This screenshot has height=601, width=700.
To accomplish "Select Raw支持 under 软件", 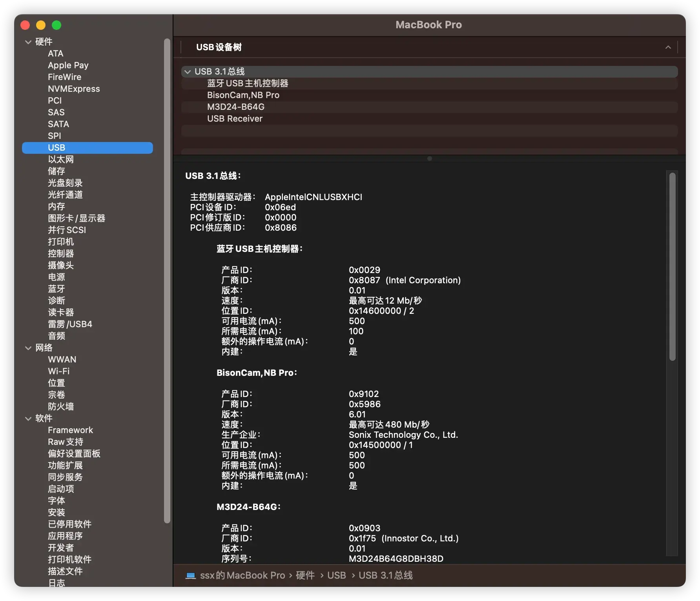I will click(x=66, y=442).
